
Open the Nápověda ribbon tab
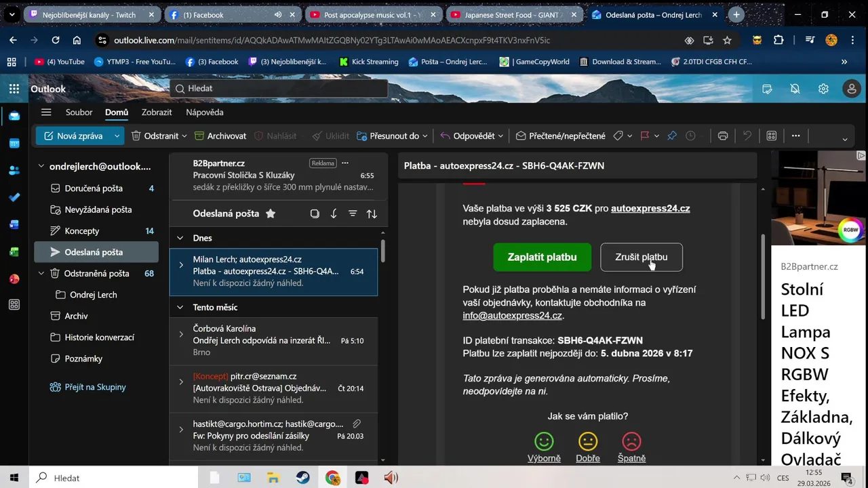pos(205,113)
